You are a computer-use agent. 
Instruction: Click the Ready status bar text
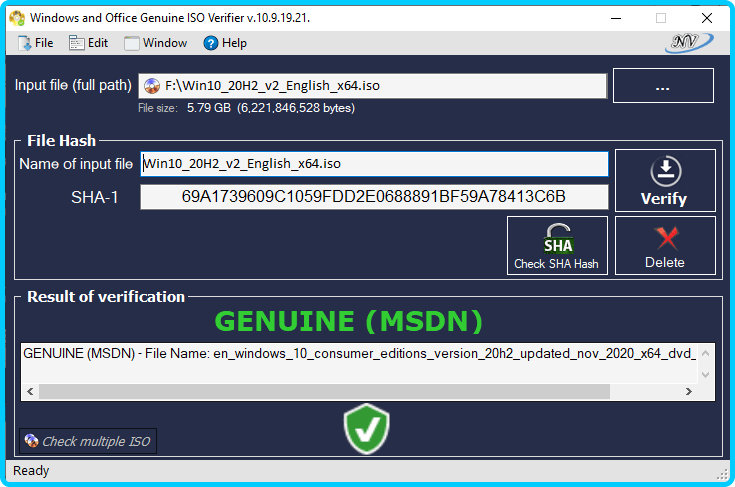(x=31, y=471)
